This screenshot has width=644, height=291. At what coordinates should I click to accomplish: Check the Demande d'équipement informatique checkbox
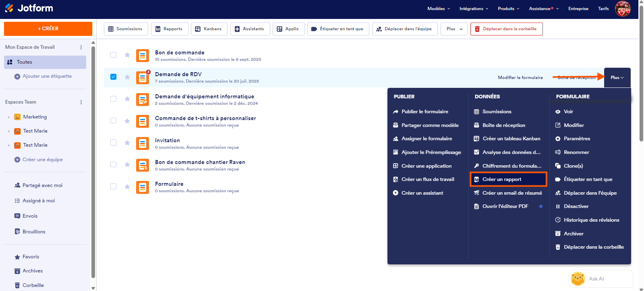(114, 99)
